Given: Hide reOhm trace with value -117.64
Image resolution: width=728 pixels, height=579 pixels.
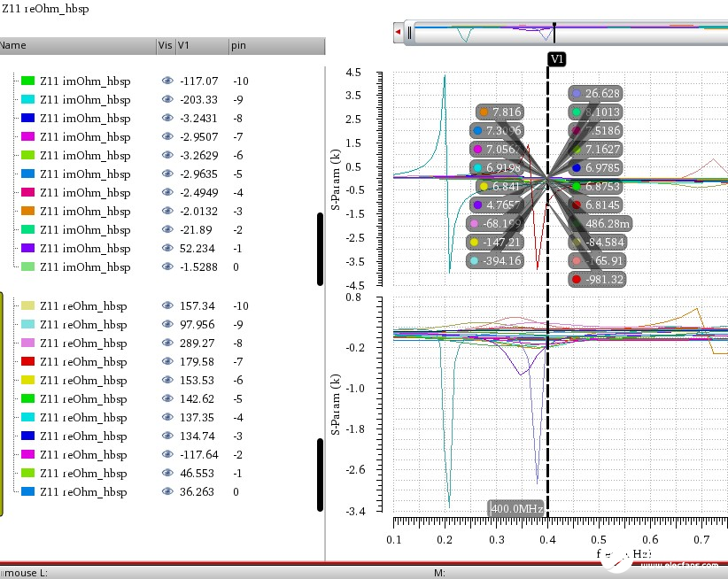Looking at the screenshot, I should [167, 454].
